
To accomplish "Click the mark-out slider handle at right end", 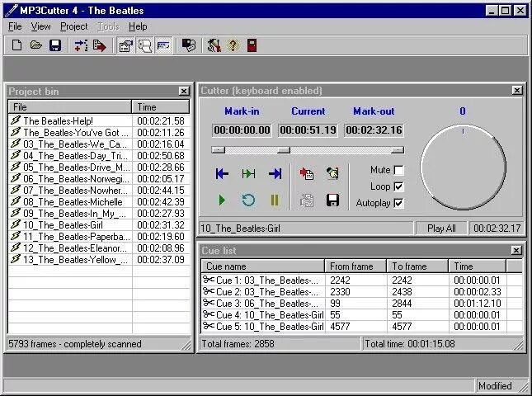I will [398, 150].
